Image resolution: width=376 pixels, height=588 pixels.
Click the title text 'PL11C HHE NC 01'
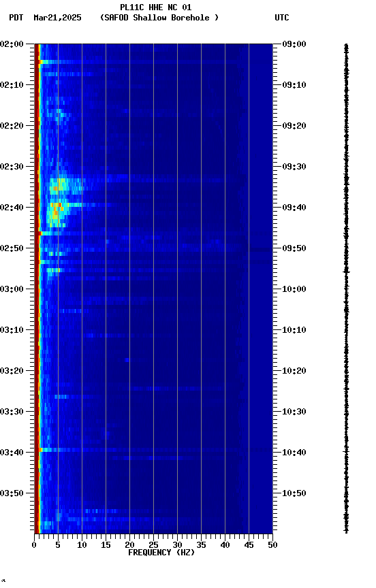tap(156, 7)
